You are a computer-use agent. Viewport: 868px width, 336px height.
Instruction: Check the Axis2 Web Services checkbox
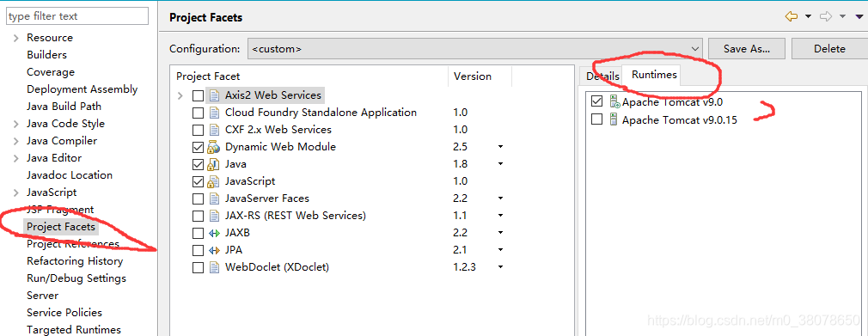click(198, 95)
